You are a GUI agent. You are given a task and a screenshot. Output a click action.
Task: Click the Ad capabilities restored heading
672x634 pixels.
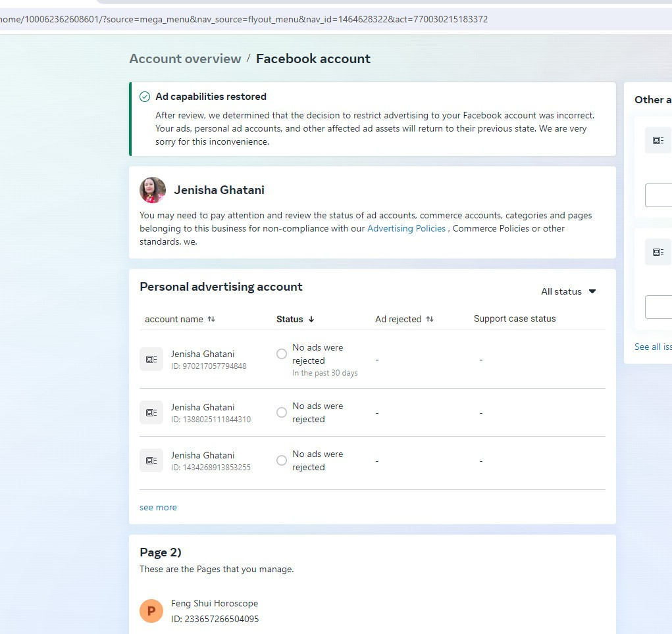tap(211, 97)
